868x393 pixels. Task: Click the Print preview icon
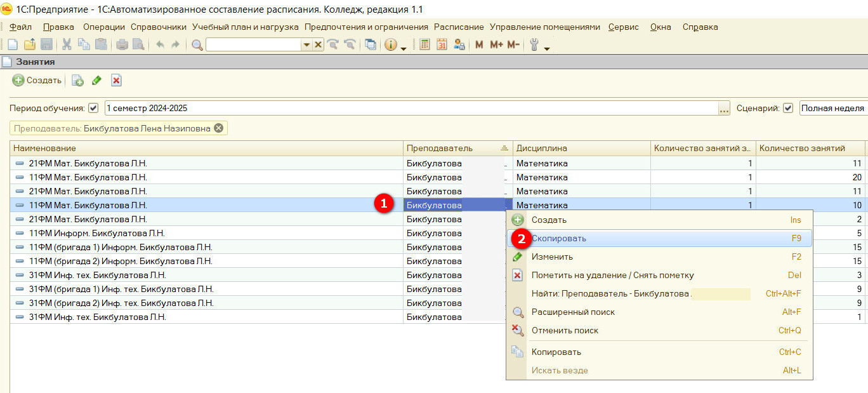click(138, 44)
